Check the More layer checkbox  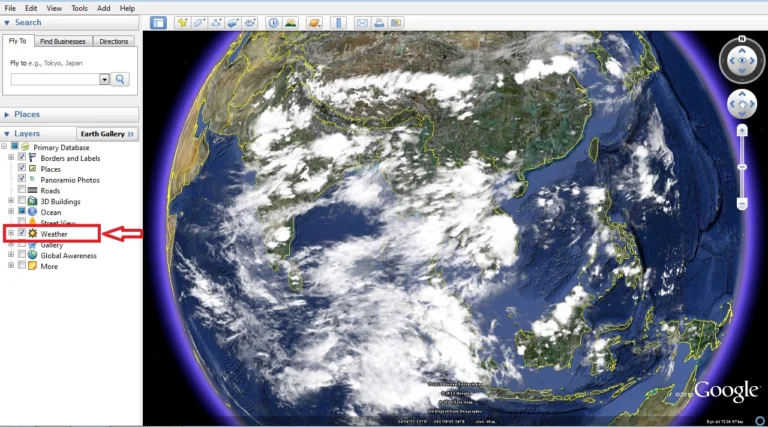pyautogui.click(x=22, y=265)
